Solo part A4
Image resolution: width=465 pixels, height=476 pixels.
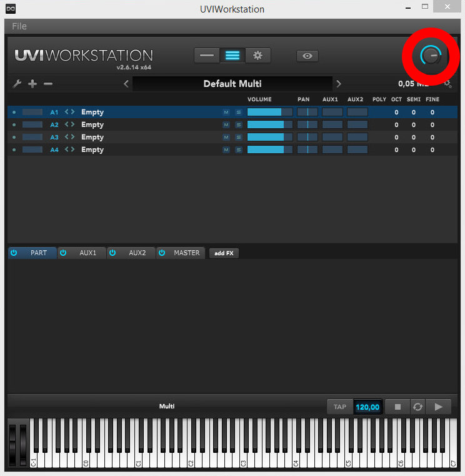tap(239, 149)
